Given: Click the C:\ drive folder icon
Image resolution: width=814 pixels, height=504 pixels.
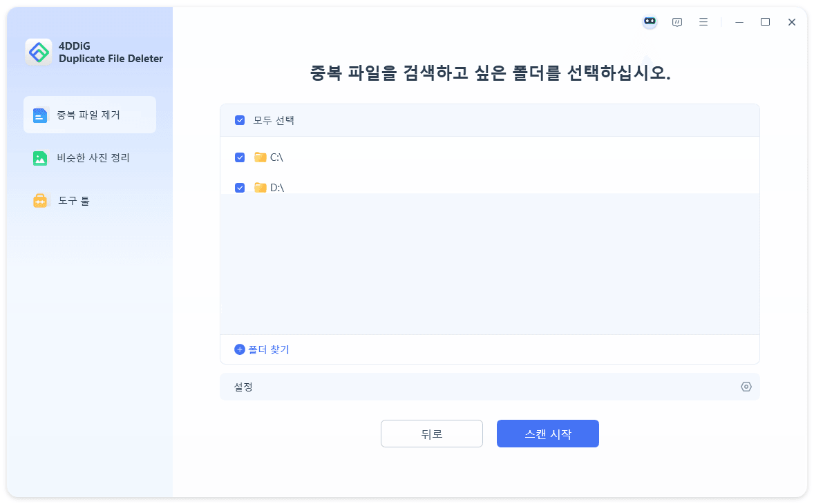Looking at the screenshot, I should coord(261,157).
